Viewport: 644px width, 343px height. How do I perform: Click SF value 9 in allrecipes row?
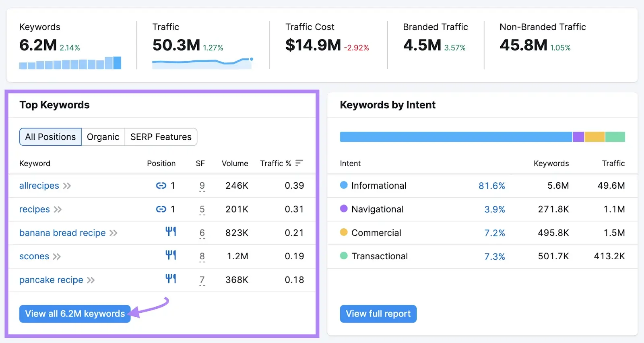(x=202, y=186)
